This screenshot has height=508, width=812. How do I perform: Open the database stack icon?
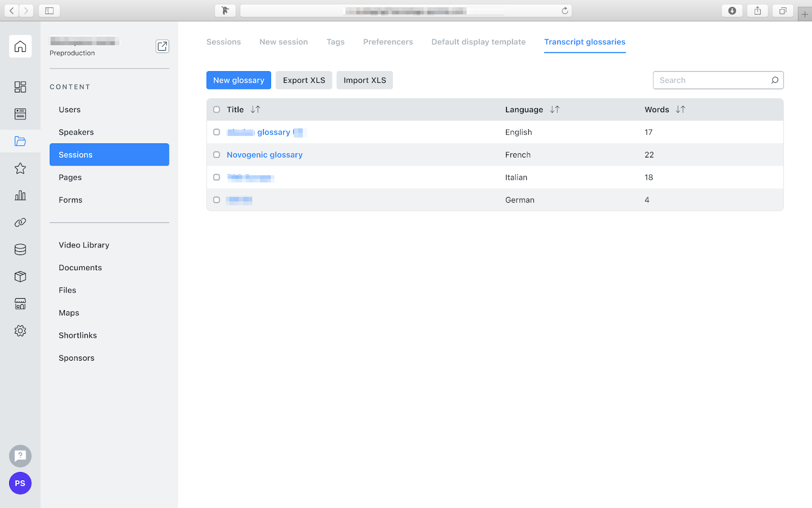click(20, 249)
